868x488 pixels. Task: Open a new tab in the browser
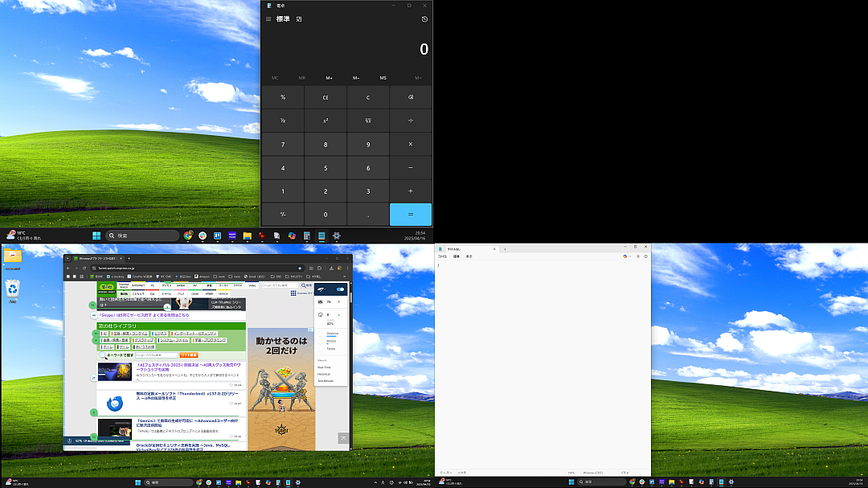tap(129, 258)
